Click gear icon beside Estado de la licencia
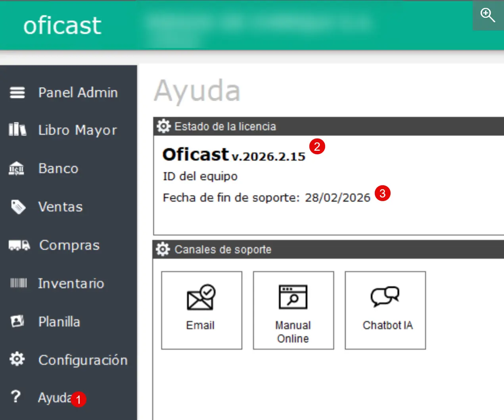Image resolution: width=504 pixels, height=420 pixels. 163,127
